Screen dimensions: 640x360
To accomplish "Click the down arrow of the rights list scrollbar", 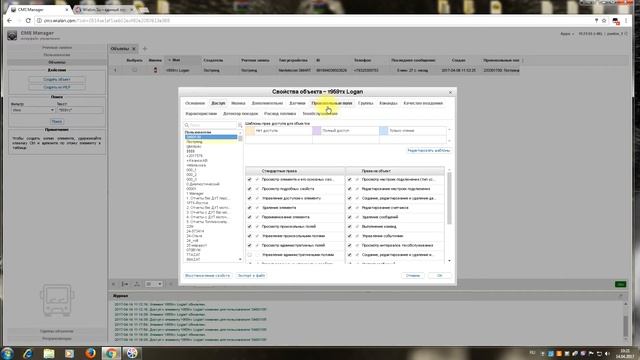I will point(449,260).
